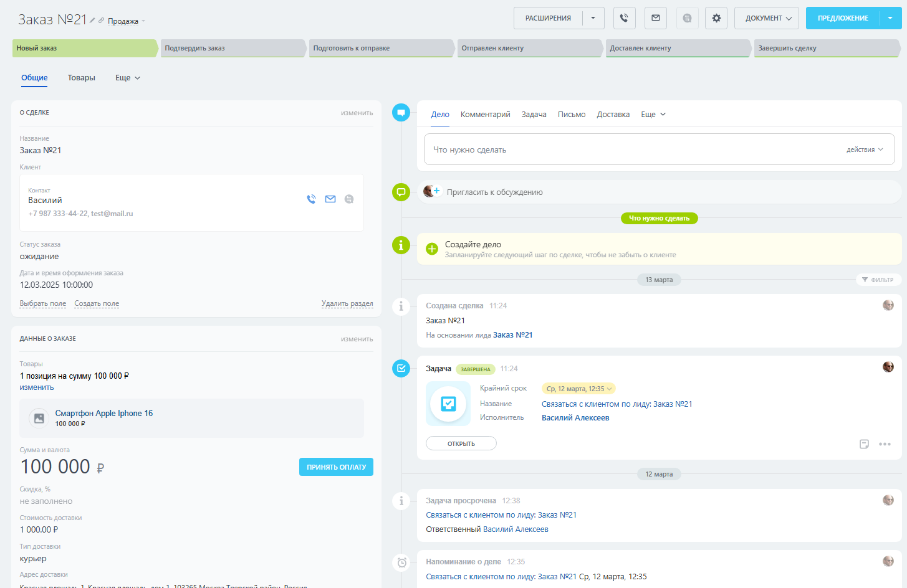Click pencil icon to edit deal title
The image size is (907, 588).
point(92,21)
